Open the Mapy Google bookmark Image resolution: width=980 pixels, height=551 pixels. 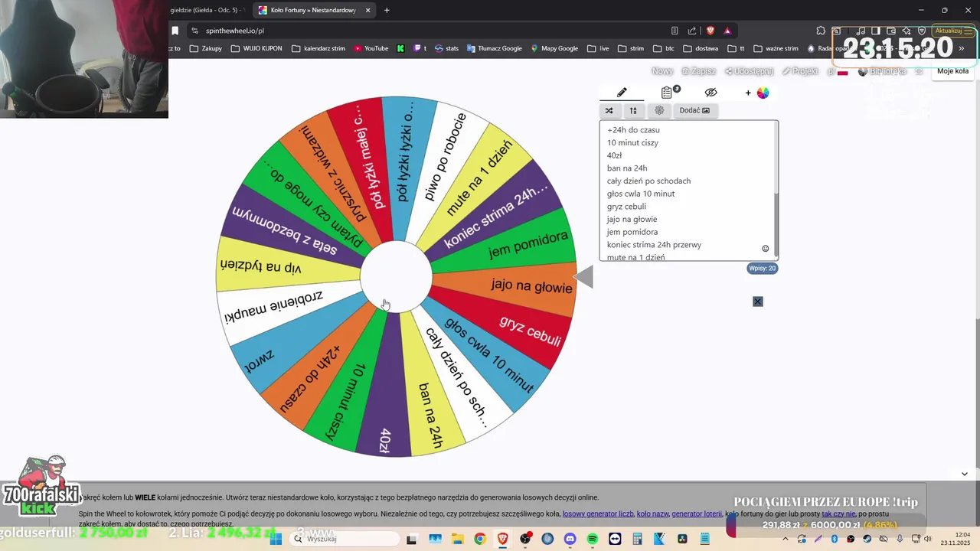pyautogui.click(x=554, y=48)
